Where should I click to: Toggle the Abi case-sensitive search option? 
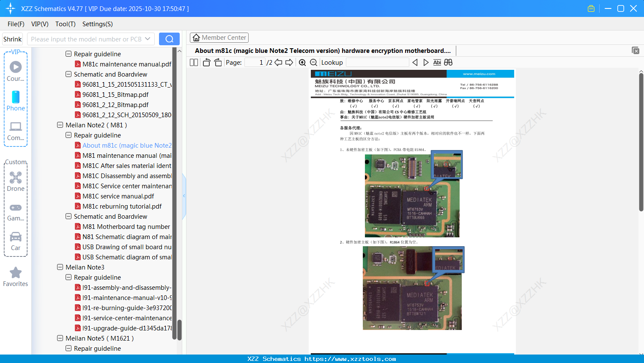coord(437,62)
